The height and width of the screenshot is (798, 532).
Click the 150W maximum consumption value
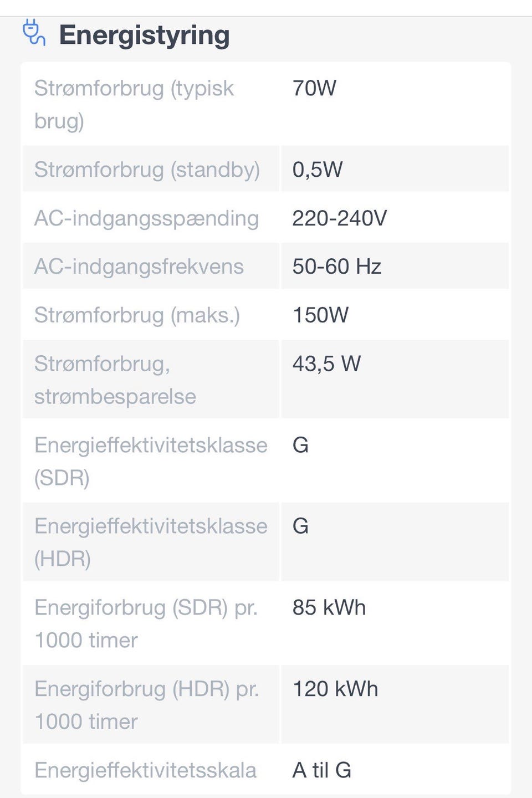point(320,315)
